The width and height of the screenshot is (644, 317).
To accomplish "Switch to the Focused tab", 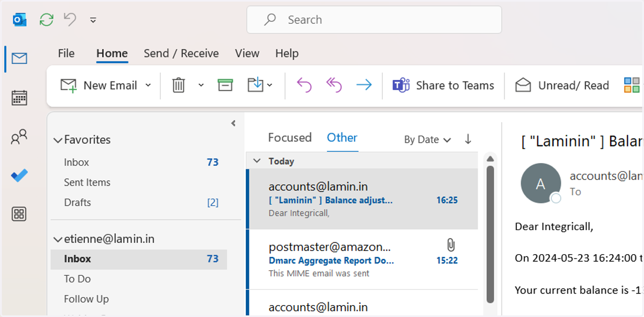I will [x=290, y=138].
